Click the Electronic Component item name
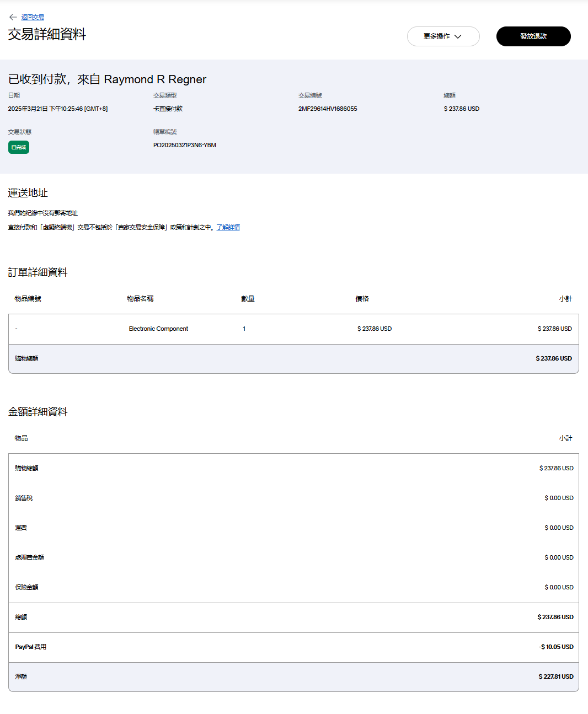This screenshot has height=714, width=588. tap(158, 329)
